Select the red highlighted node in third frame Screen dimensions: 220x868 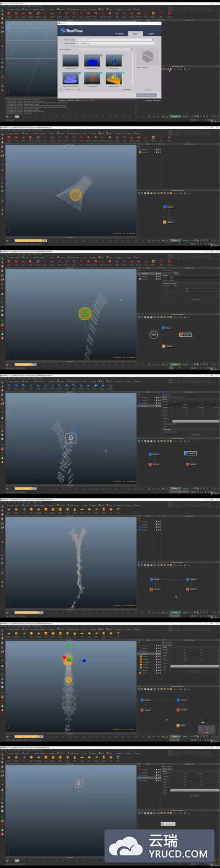pyautogui.click(x=185, y=335)
